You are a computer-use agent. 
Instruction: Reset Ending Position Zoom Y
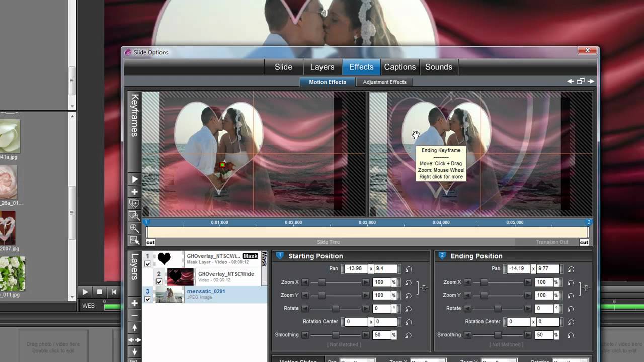[x=571, y=296]
